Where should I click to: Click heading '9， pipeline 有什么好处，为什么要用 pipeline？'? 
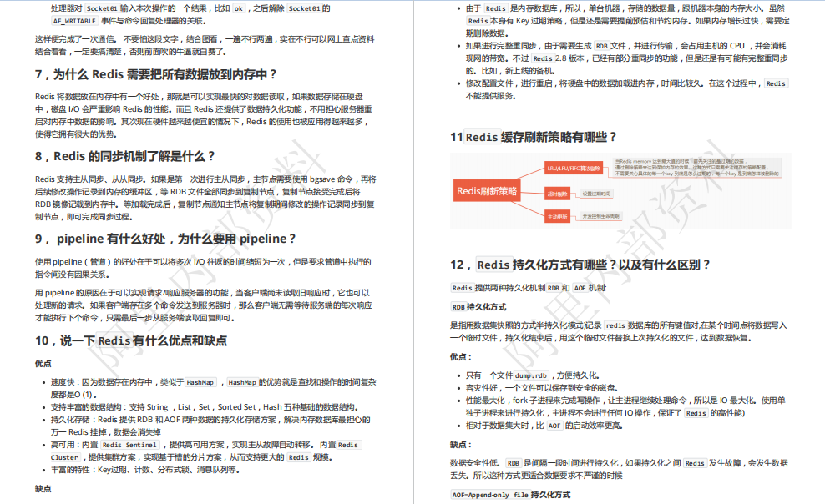click(165, 239)
